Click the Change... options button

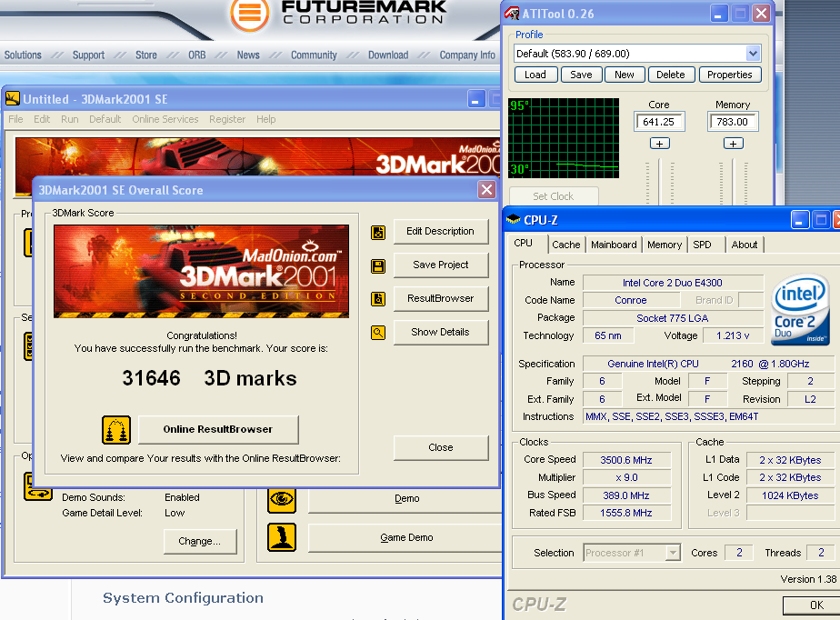point(199,541)
